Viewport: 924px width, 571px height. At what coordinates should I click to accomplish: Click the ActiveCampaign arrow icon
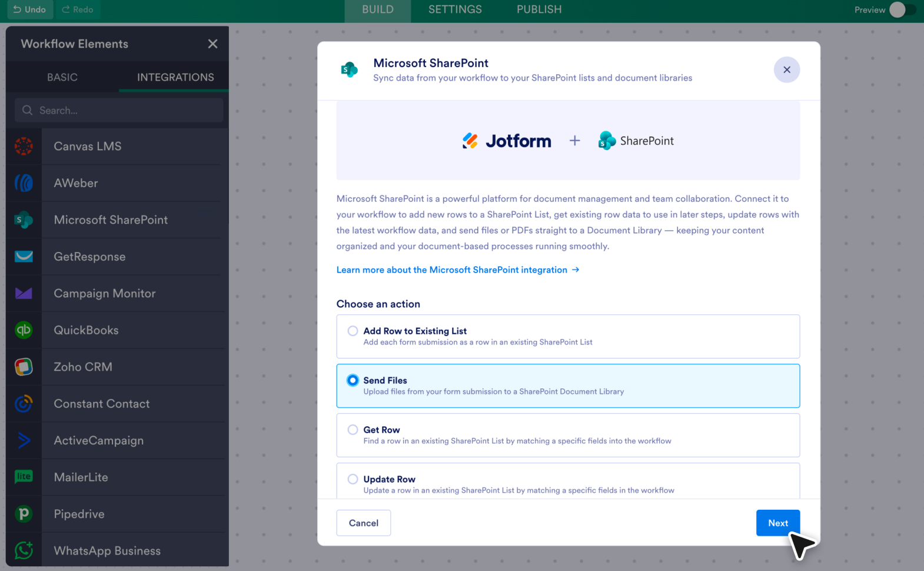pos(24,440)
